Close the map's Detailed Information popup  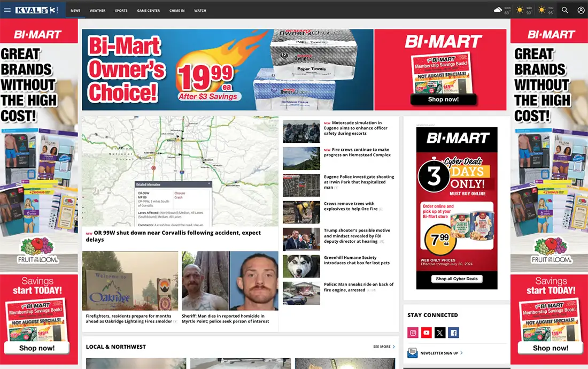click(x=209, y=184)
